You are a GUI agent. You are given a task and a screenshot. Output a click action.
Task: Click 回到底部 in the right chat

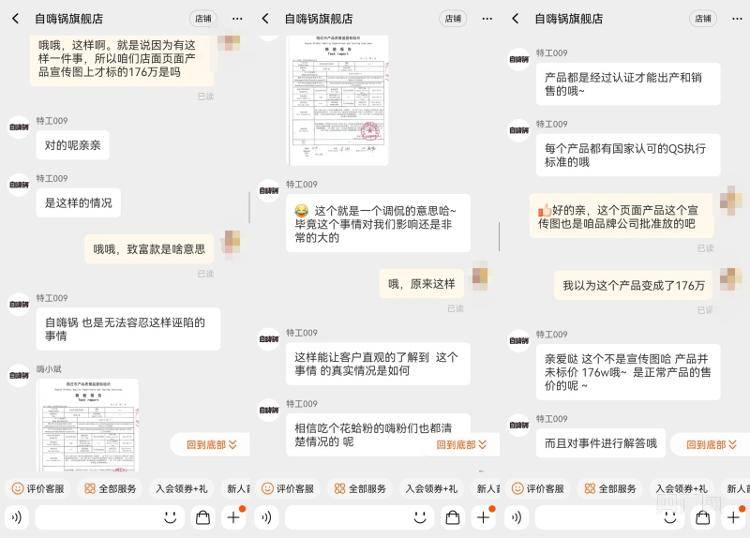pos(711,445)
